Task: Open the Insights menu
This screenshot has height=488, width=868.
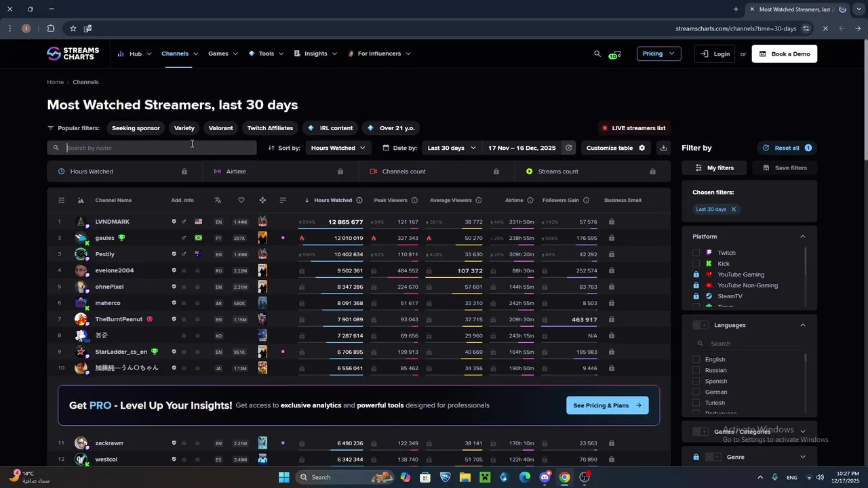Action: pyautogui.click(x=315, y=54)
